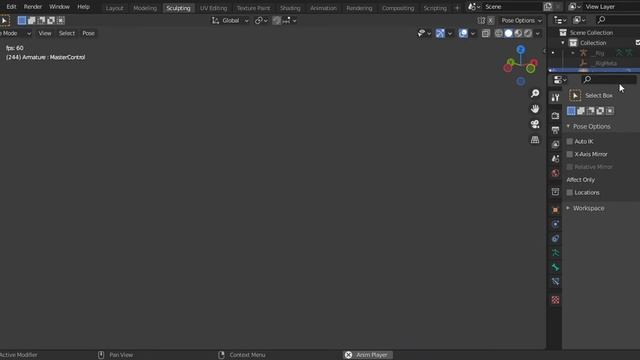Screen dimensions: 640x360
Task: Enable Affect Only Locations checkbox
Action: 570,193
